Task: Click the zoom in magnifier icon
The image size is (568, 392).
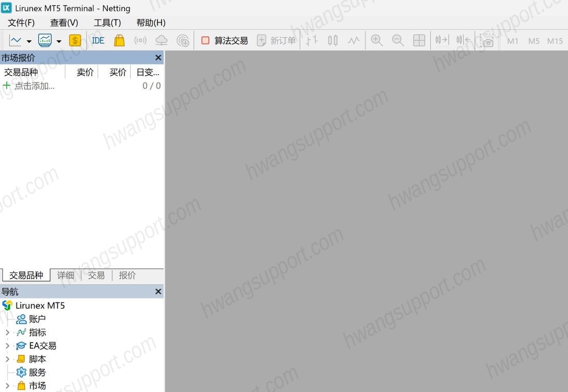Action: click(x=377, y=40)
